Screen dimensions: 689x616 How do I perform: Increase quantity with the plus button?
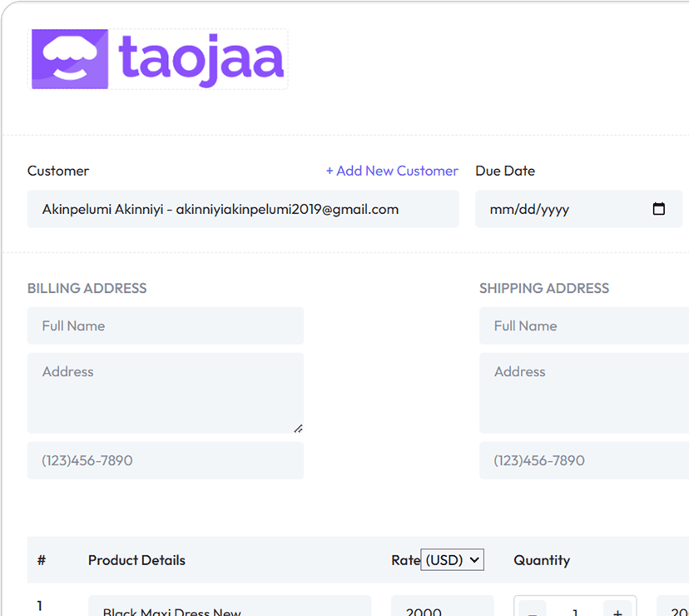tap(617, 611)
